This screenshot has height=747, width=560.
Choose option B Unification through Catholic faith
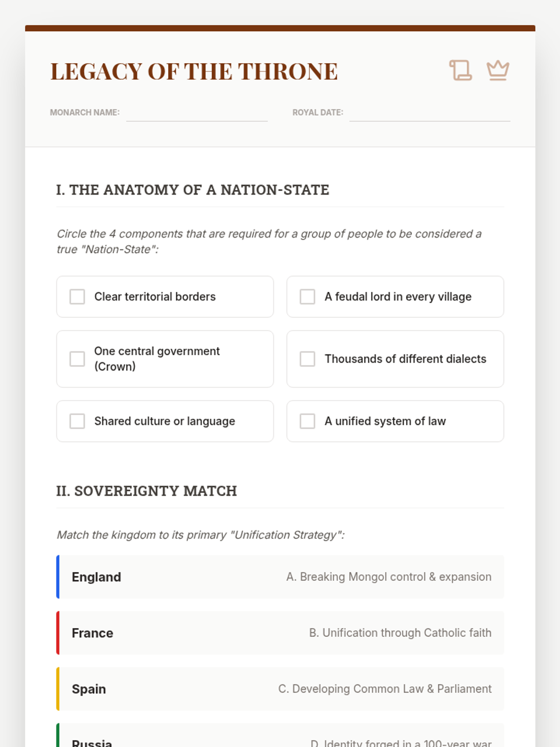(x=400, y=633)
